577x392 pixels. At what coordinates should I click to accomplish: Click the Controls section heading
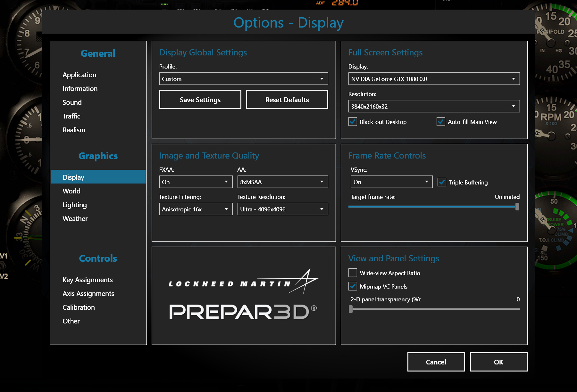(x=98, y=258)
